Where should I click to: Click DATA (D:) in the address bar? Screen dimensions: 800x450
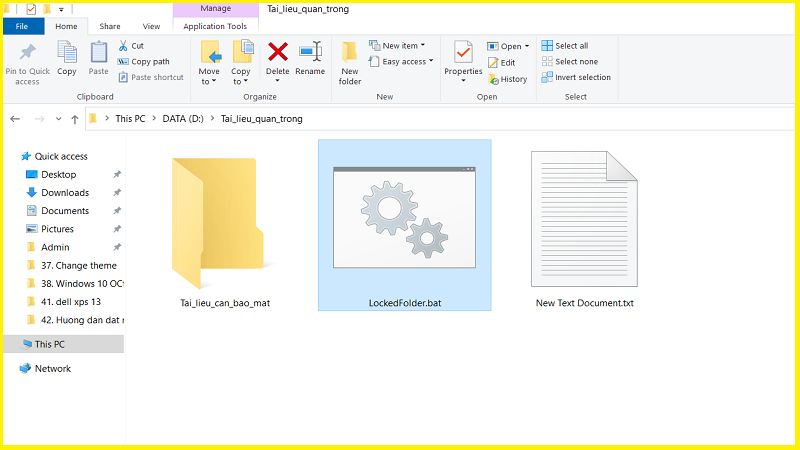click(183, 118)
